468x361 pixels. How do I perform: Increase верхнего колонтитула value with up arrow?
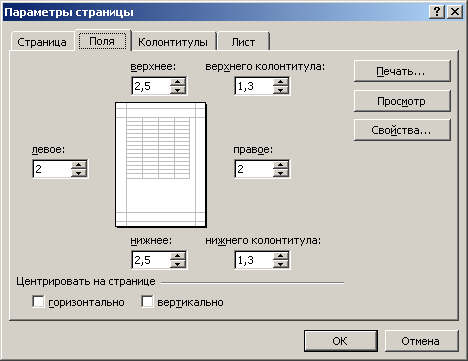point(281,82)
